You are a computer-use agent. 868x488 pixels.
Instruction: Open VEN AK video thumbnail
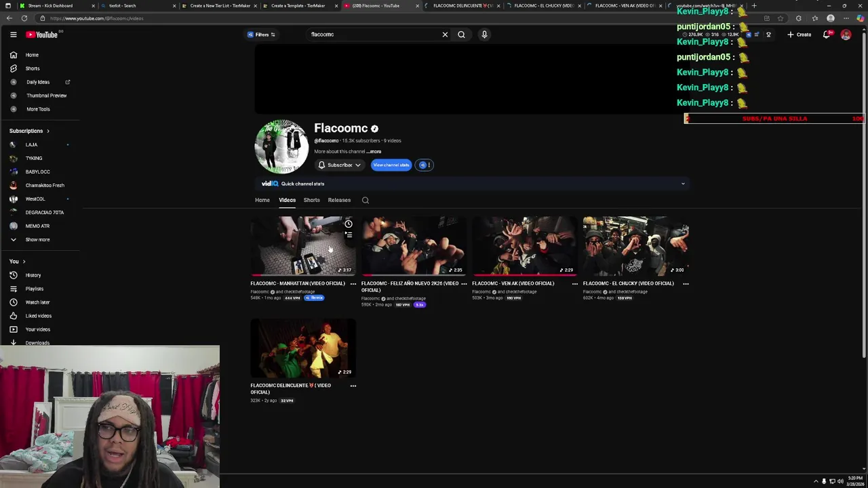point(524,245)
